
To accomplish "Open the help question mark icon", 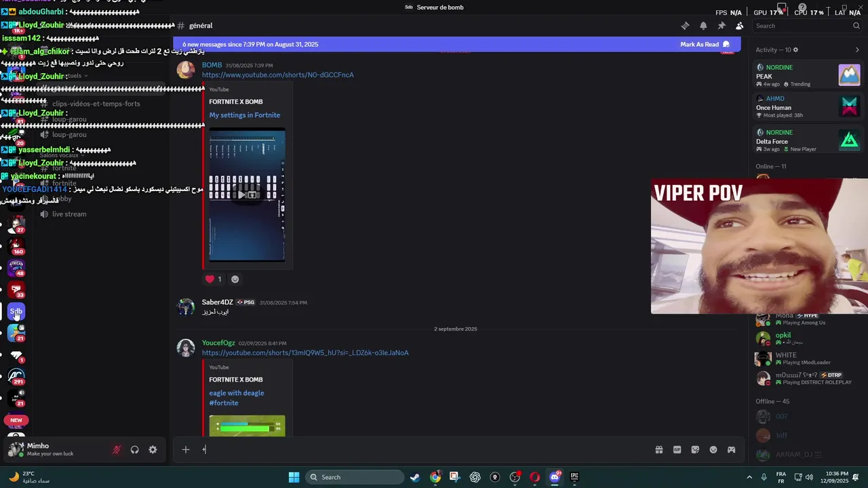I will [802, 7].
